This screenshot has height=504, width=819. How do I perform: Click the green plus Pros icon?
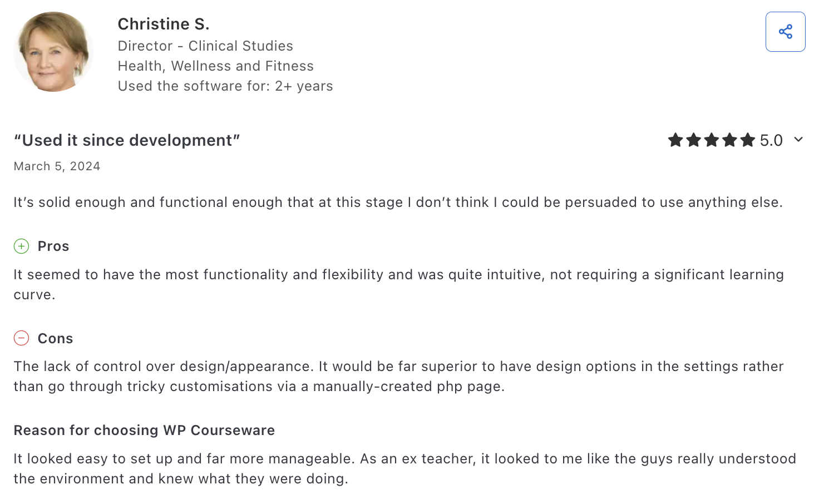pos(21,246)
